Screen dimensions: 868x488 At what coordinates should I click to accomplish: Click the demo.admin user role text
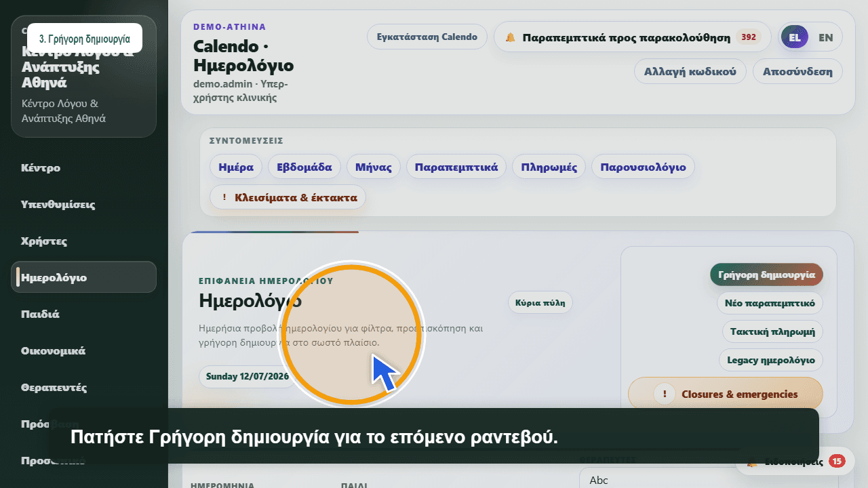(x=241, y=91)
